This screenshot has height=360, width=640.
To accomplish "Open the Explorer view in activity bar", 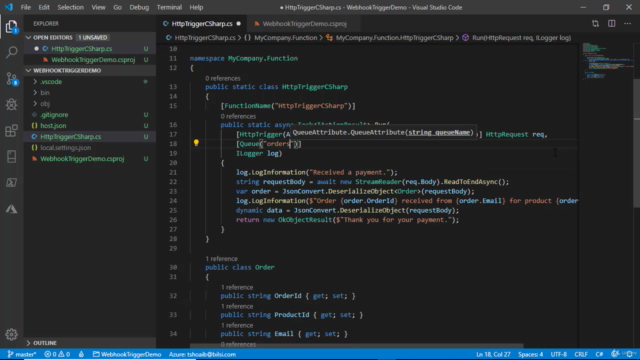I will 11,27.
